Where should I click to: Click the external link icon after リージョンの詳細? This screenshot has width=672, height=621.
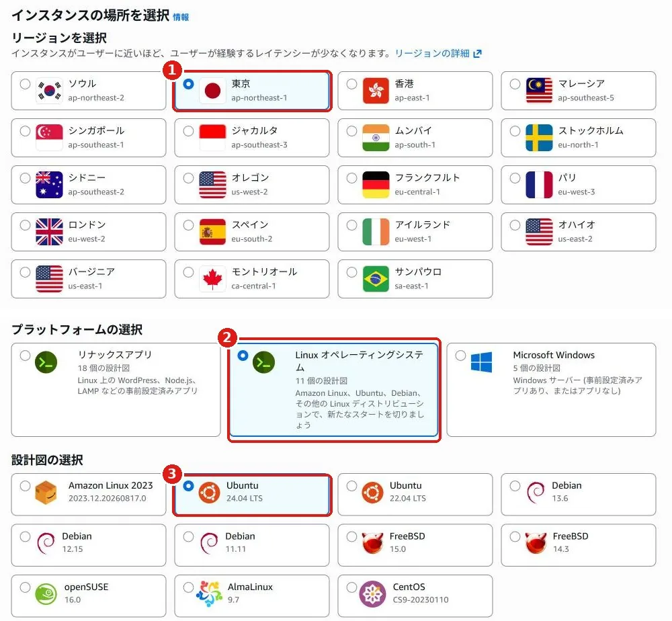[477, 54]
